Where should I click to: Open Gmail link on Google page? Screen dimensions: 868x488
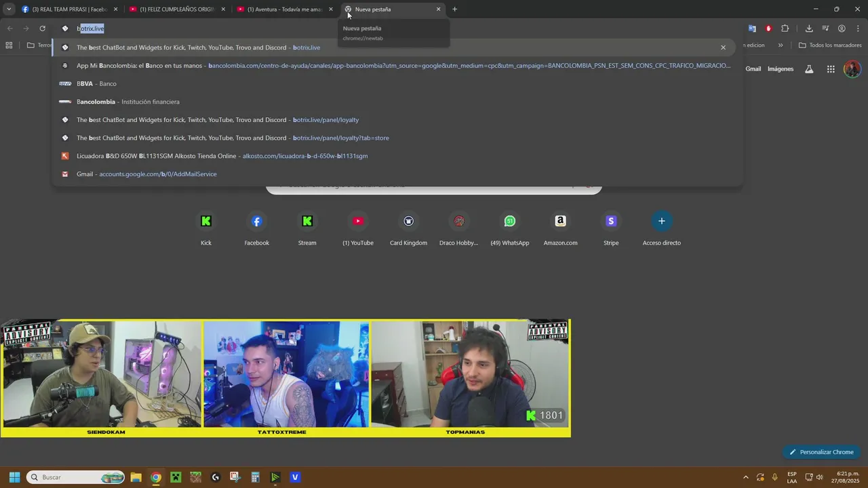753,69
